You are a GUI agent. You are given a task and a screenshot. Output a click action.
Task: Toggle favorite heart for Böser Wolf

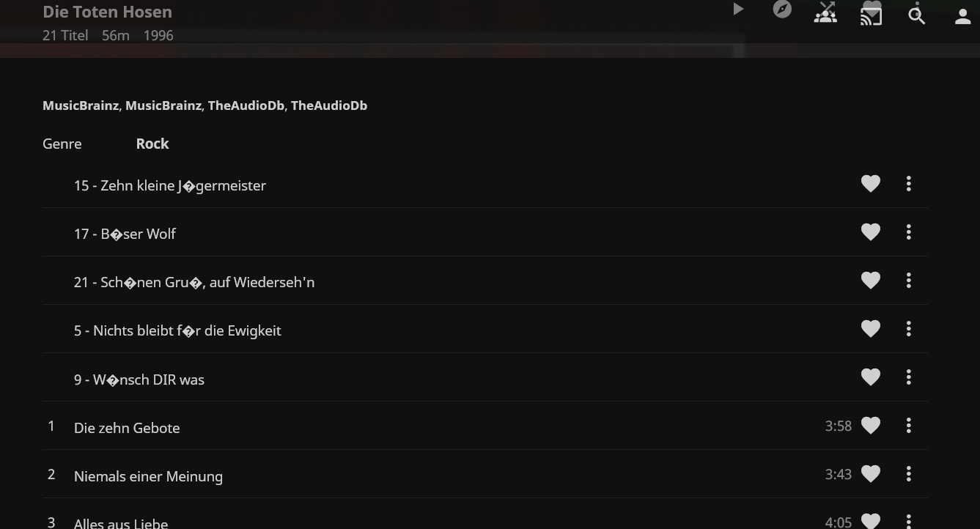[x=870, y=232]
